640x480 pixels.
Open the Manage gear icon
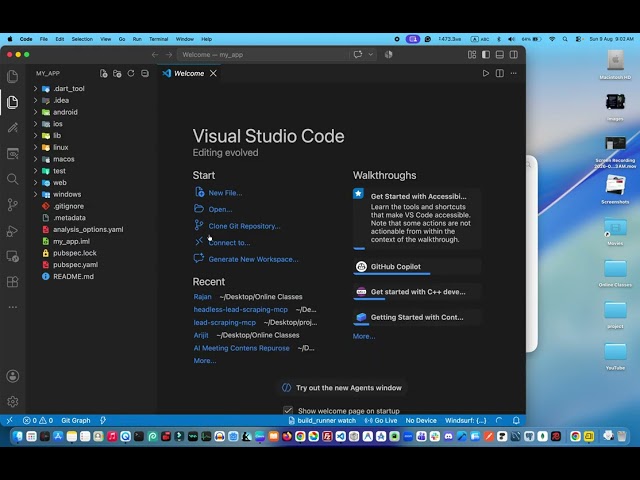pos(13,402)
